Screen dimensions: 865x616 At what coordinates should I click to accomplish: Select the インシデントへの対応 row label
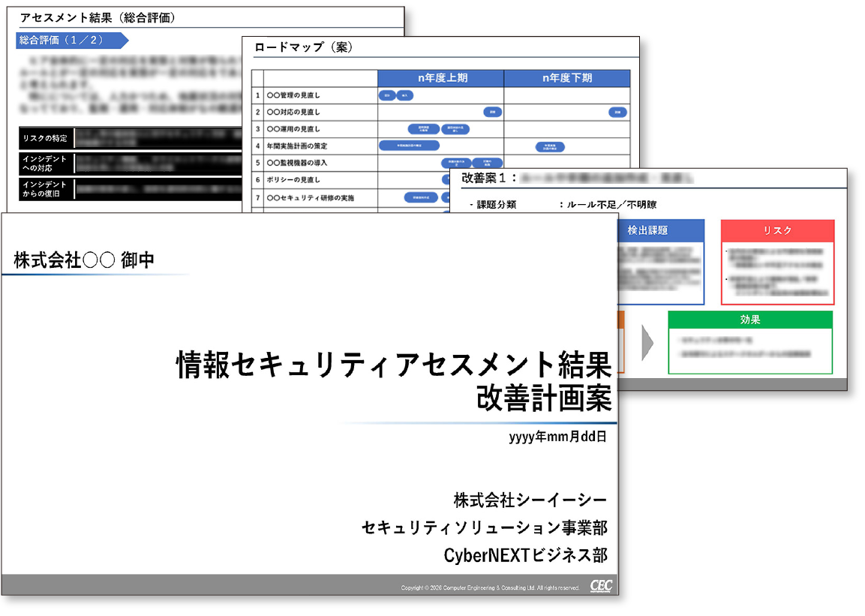click(x=45, y=164)
